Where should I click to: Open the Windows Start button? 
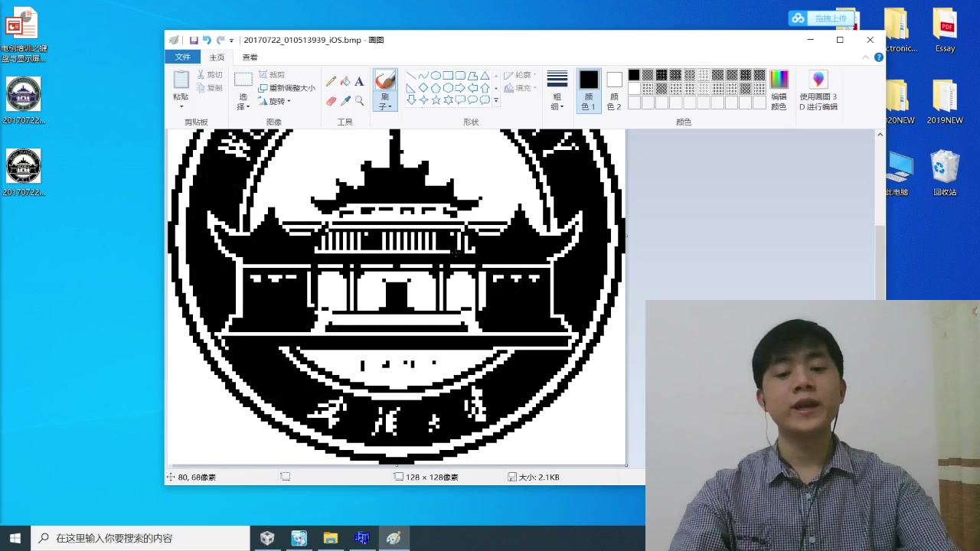coord(15,538)
